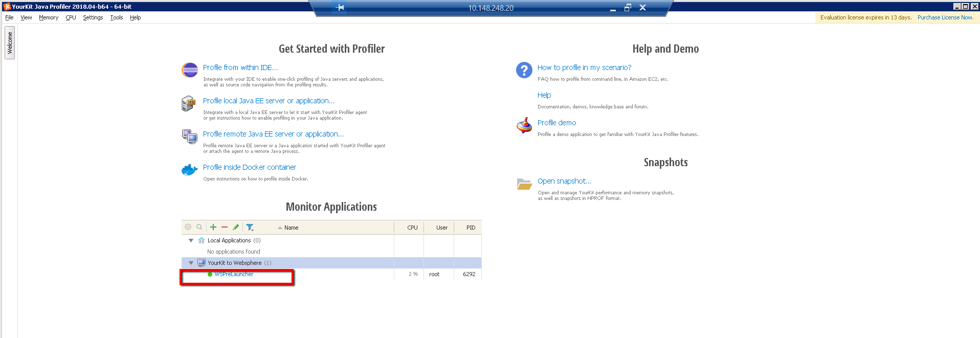This screenshot has width=980, height=338.
Task: Open the Help documentation link
Action: point(544,95)
